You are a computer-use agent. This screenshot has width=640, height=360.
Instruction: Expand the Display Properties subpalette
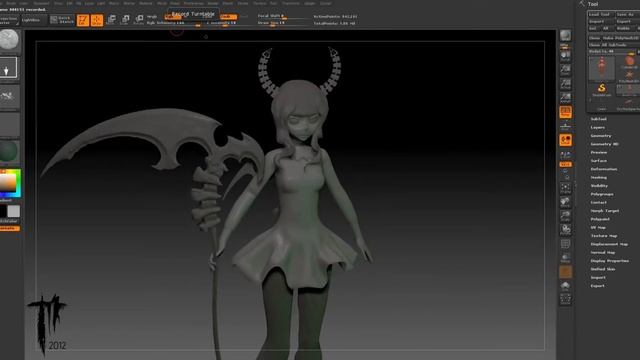click(x=610, y=261)
